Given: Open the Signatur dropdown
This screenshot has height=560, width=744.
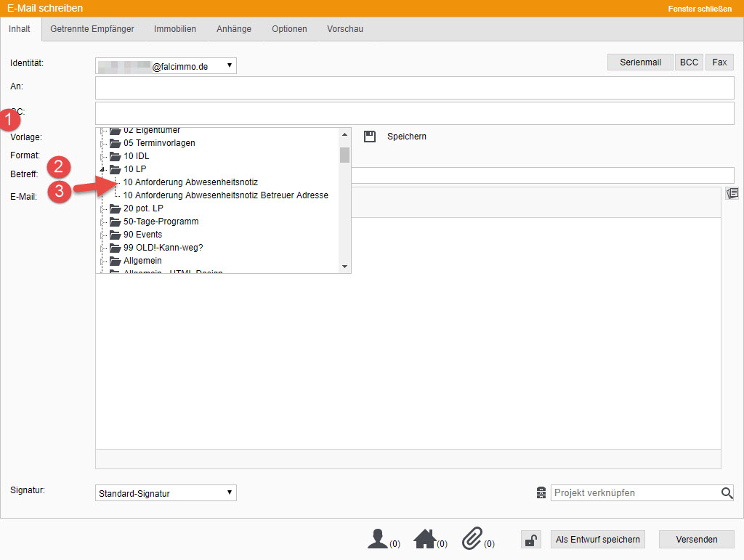Looking at the screenshot, I should (166, 493).
